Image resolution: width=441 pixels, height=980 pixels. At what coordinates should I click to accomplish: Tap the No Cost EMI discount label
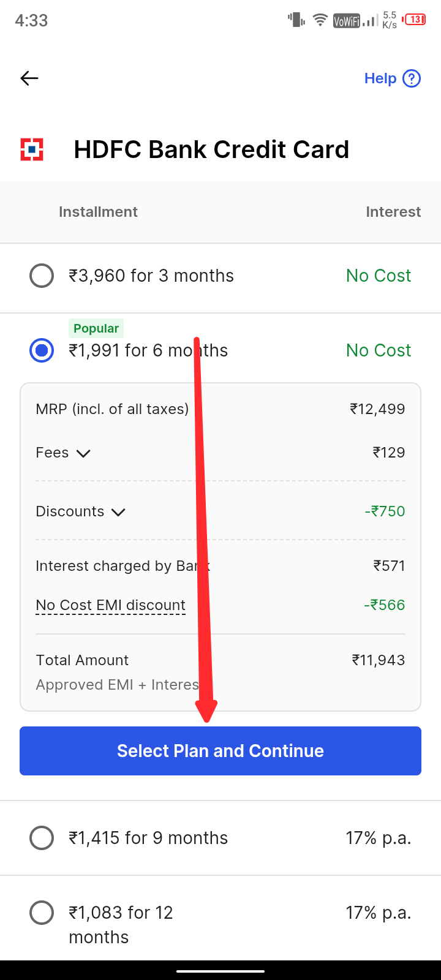pos(110,605)
